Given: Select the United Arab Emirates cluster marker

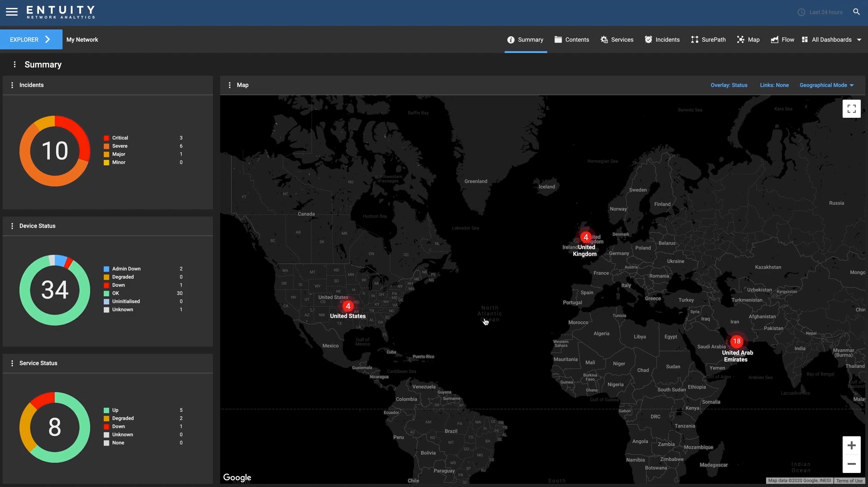Looking at the screenshot, I should click(737, 342).
